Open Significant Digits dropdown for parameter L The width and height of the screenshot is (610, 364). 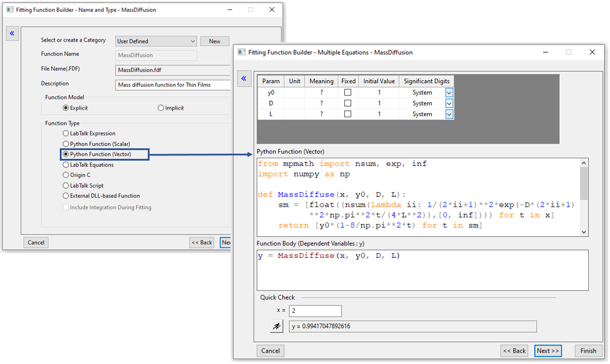pos(449,114)
